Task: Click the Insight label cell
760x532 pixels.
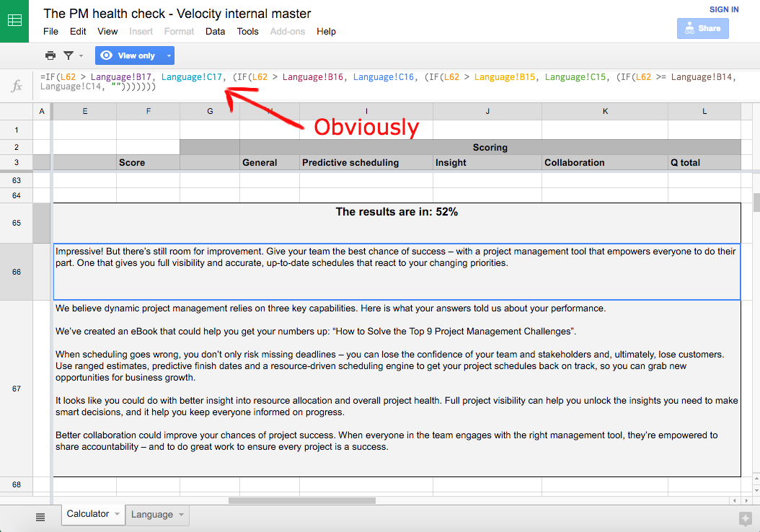Action: (x=487, y=163)
